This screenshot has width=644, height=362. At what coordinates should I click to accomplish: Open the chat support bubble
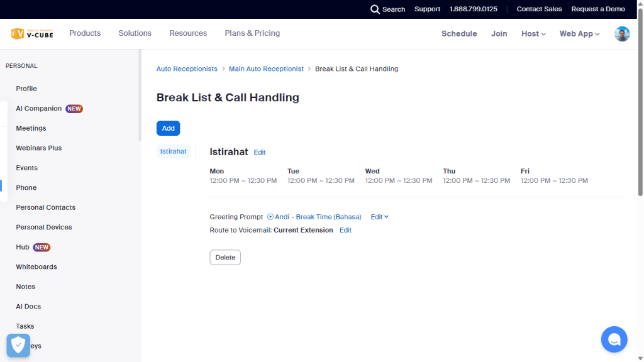[614, 339]
